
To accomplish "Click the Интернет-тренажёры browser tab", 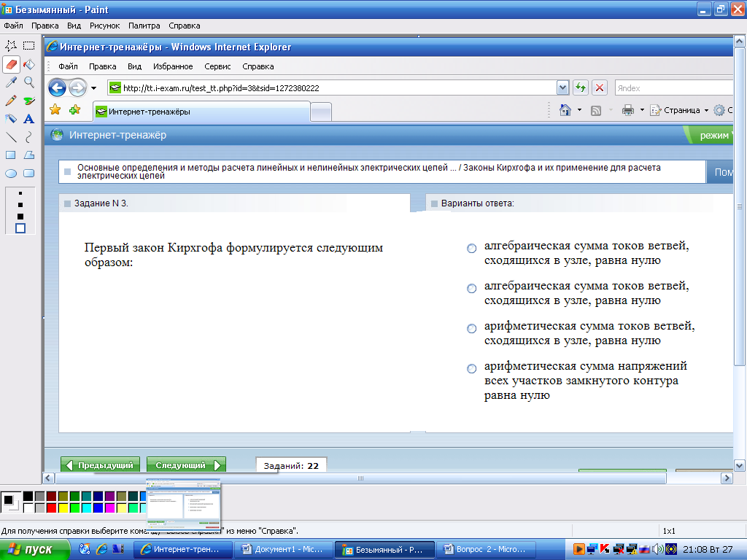I will (201, 112).
